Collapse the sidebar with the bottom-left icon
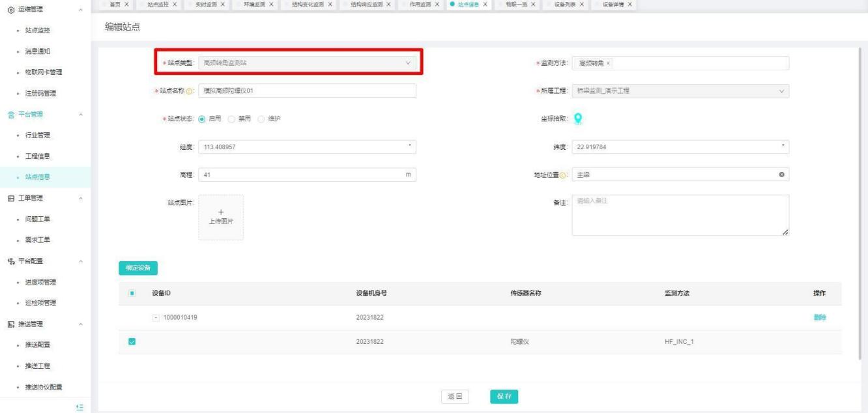Viewport: 868px width, 413px height. [x=80, y=406]
